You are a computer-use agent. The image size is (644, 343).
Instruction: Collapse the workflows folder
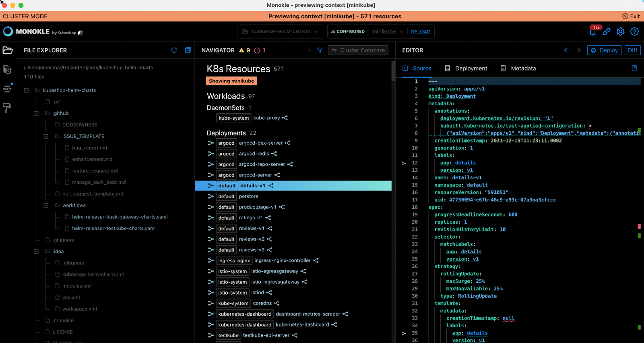[46, 206]
